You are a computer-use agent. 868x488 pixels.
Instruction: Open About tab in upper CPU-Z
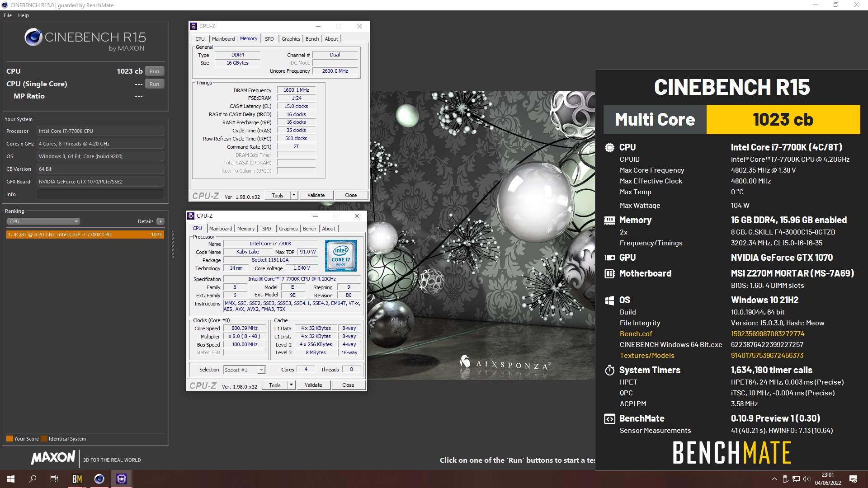click(331, 39)
